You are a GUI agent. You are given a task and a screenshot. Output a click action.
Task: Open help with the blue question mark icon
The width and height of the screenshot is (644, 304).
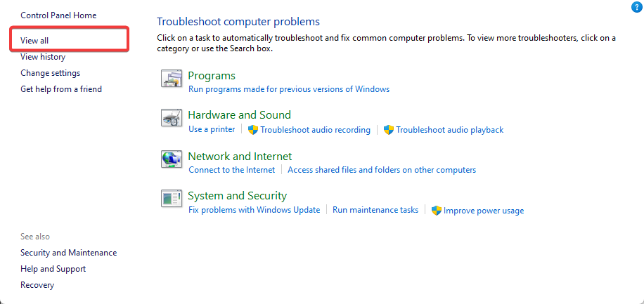pos(636,7)
